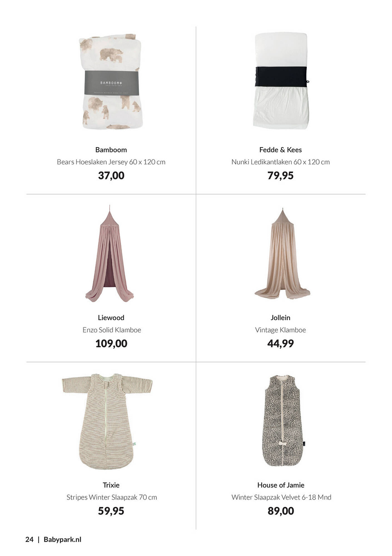This screenshot has height=556, width=392.
Task: Select the pink Liewood canopy image
Action: [x=110, y=254]
